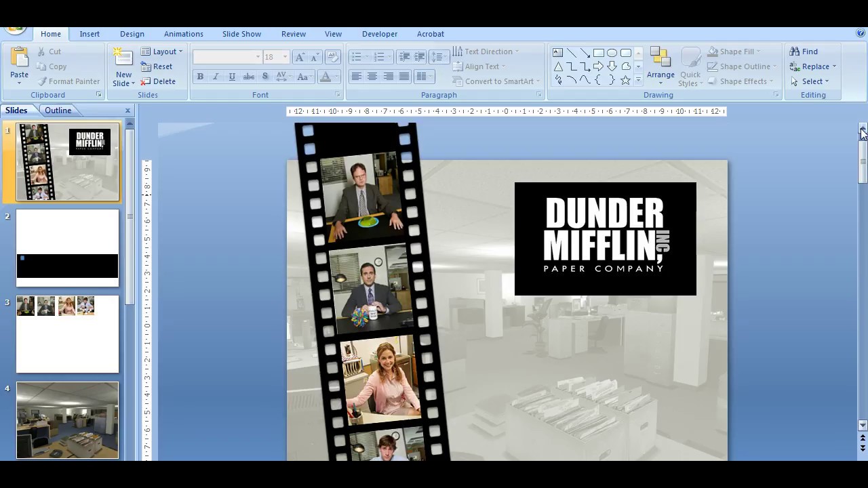The height and width of the screenshot is (488, 868).
Task: Toggle Italic formatting
Action: [216, 77]
